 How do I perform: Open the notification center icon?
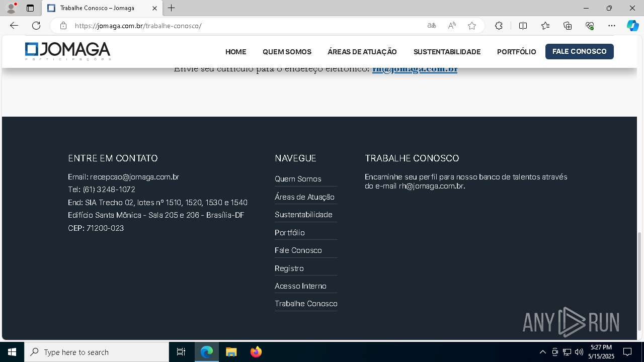(627, 352)
